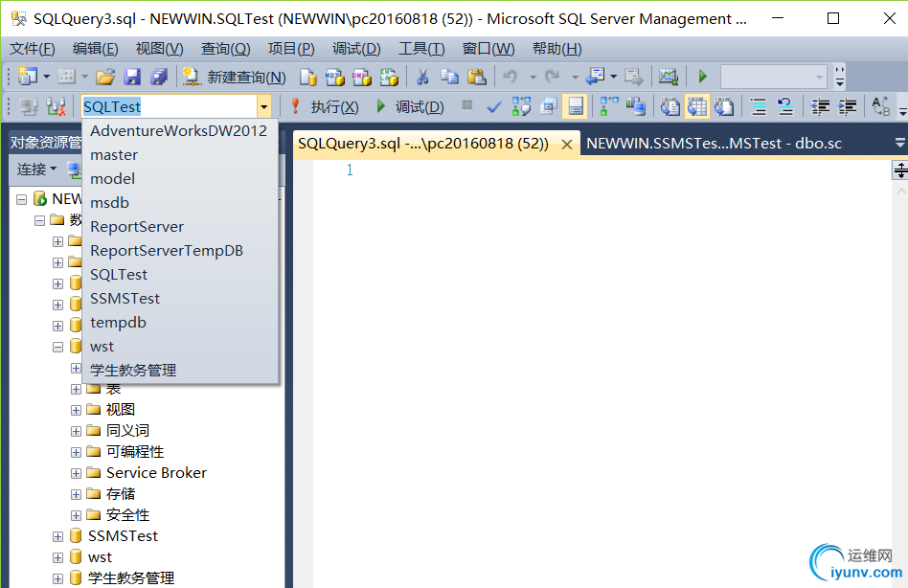The width and height of the screenshot is (908, 588).
Task: Open the Query Options icon
Action: pos(549,106)
